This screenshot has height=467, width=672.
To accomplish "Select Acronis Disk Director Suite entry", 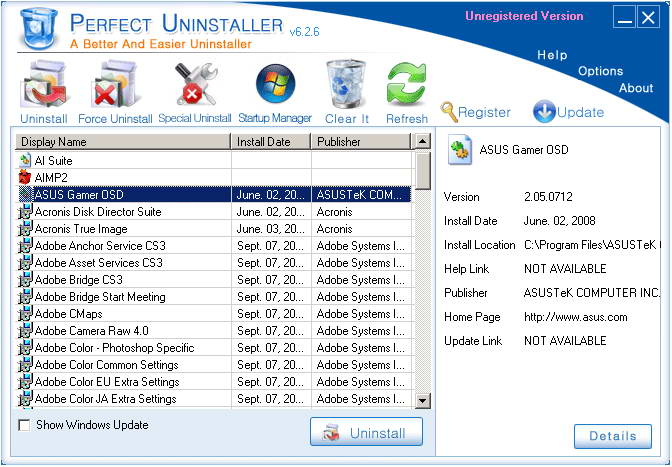I will (x=214, y=212).
